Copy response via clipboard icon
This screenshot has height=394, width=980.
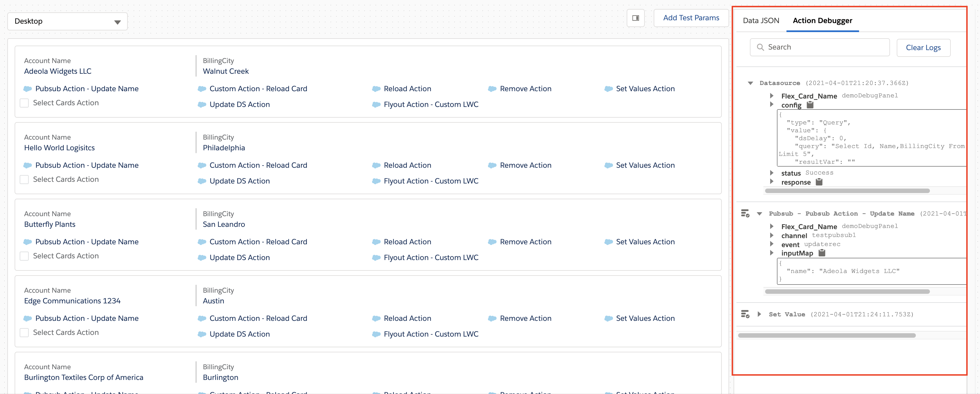[819, 182]
